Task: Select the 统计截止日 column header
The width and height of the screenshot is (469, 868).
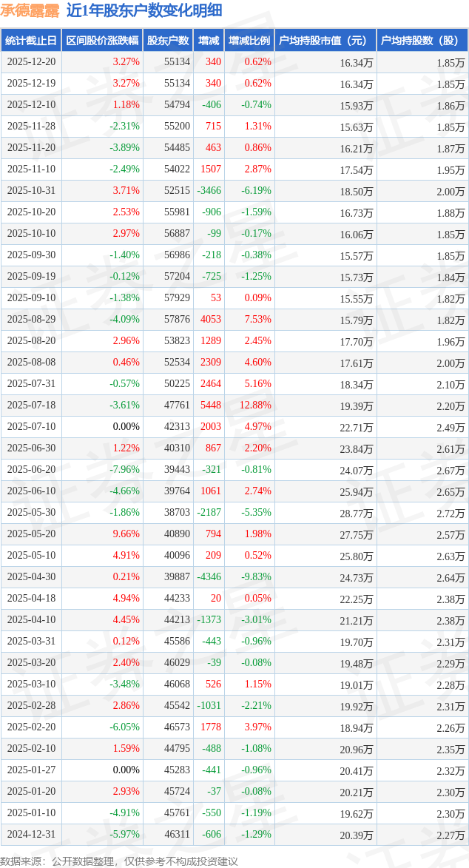Action: (31, 41)
